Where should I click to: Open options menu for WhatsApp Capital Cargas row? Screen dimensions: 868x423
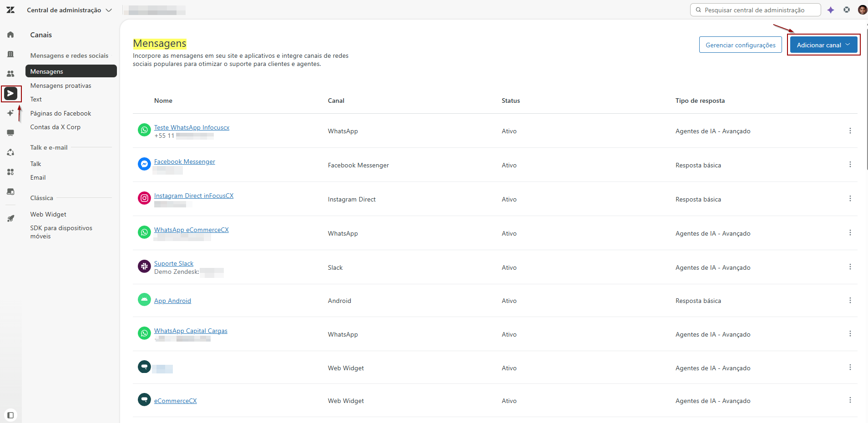[x=850, y=333]
